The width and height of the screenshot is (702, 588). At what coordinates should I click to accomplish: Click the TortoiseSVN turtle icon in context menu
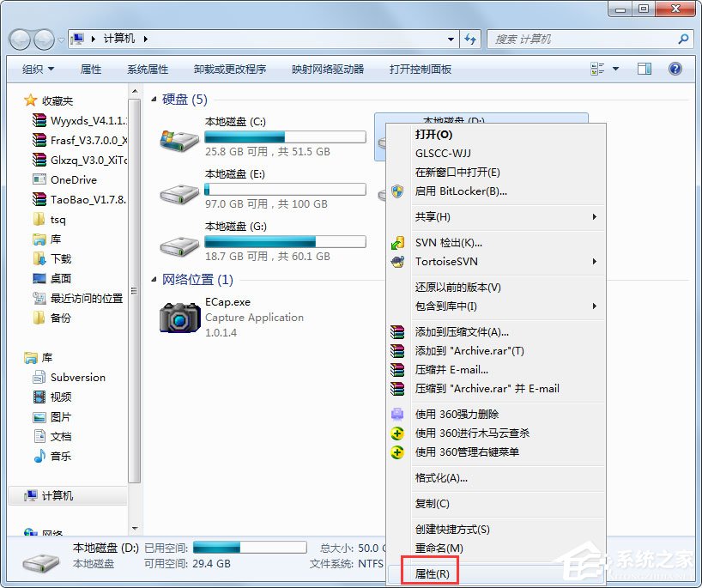click(396, 262)
